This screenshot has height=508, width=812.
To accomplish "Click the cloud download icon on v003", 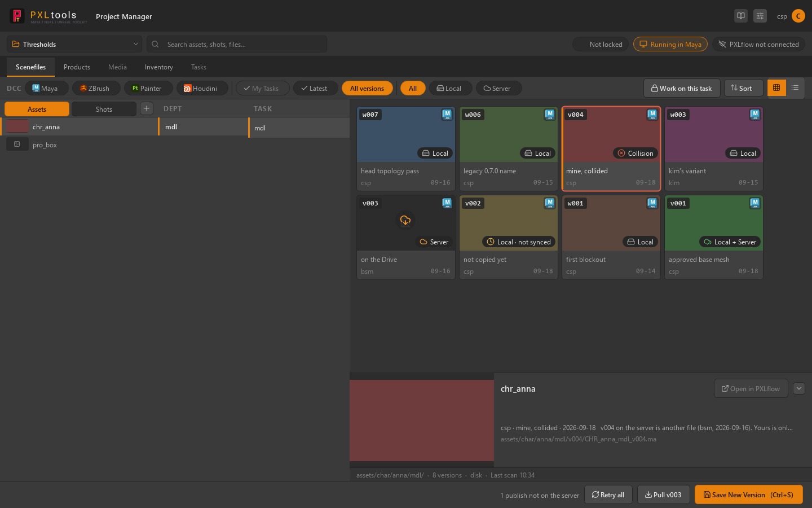I will pos(405,220).
